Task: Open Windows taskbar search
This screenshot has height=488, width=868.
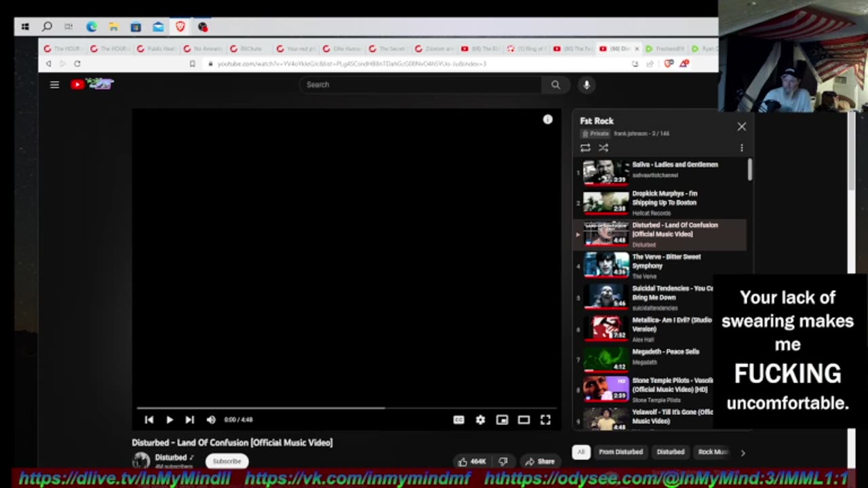Action: click(x=47, y=27)
